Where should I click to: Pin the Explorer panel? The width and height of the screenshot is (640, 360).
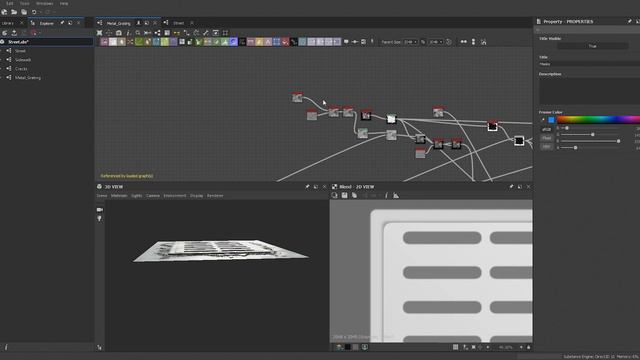[x=62, y=23]
